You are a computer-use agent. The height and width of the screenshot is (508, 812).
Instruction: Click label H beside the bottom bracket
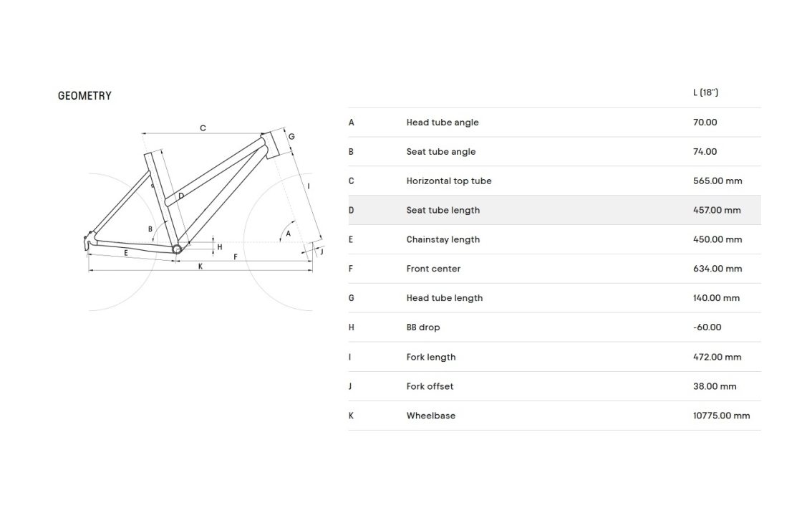220,247
